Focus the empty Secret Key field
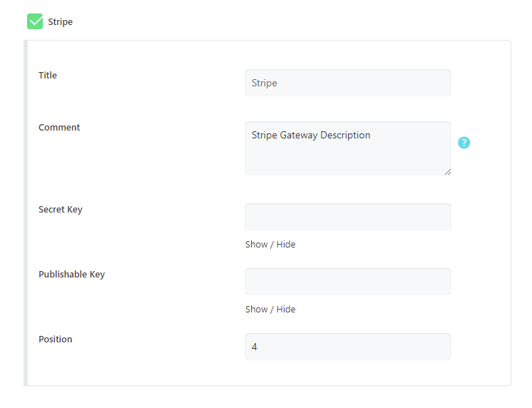 click(x=348, y=217)
